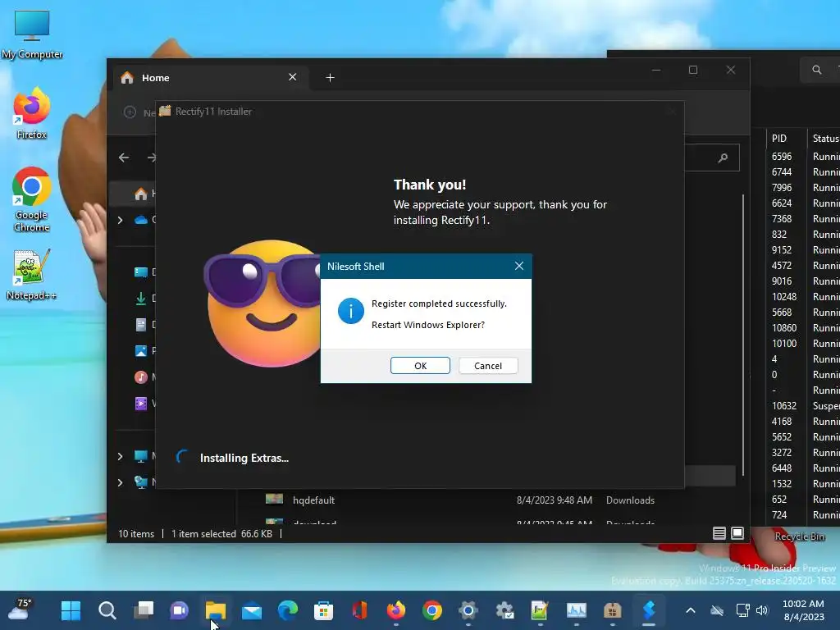Screen dimensions: 840x630
Task: Click the search icon in Task Manager
Action: tap(816, 70)
